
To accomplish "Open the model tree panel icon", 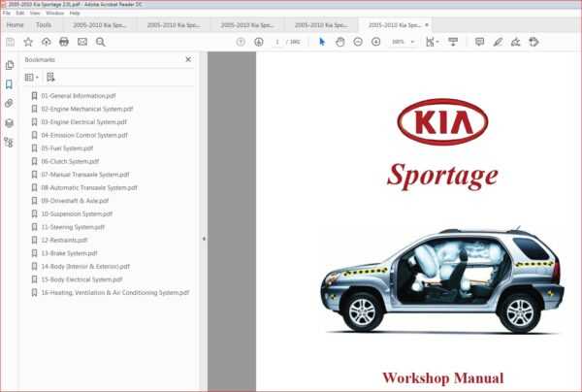I will [9, 143].
